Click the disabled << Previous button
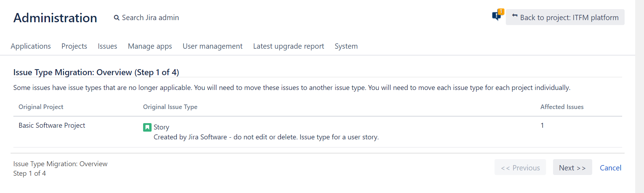The height and width of the screenshot is (193, 644). [x=520, y=168]
